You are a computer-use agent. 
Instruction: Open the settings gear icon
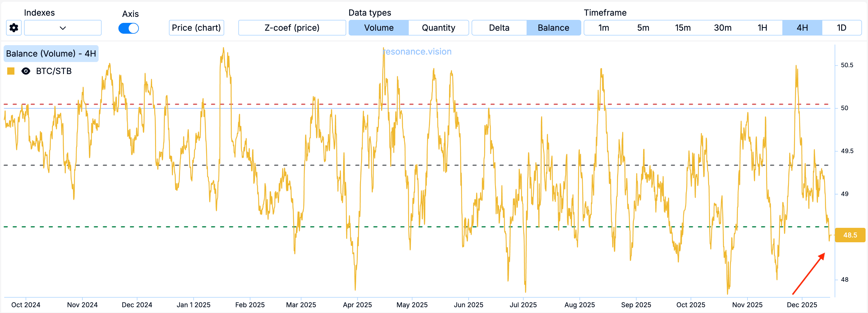click(14, 28)
